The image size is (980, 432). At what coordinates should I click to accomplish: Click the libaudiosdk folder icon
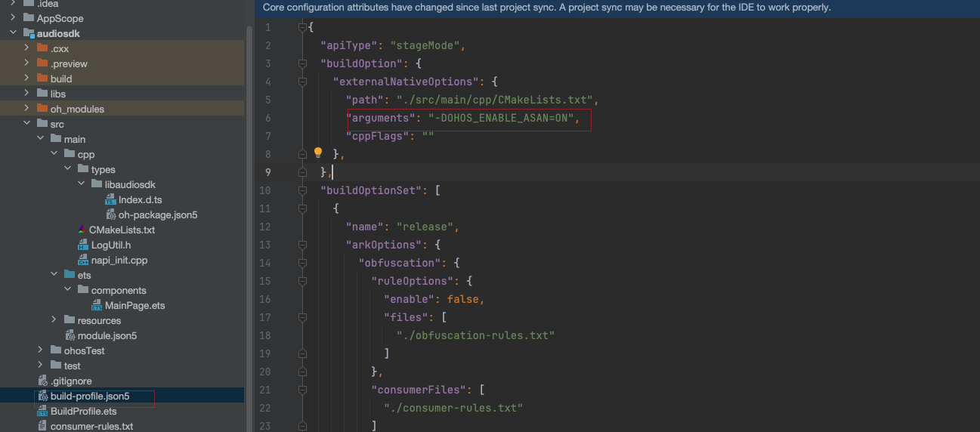click(x=97, y=184)
